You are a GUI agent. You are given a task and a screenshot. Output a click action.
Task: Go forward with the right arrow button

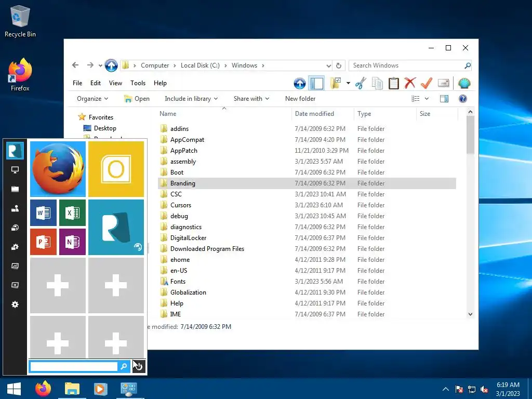coord(90,65)
